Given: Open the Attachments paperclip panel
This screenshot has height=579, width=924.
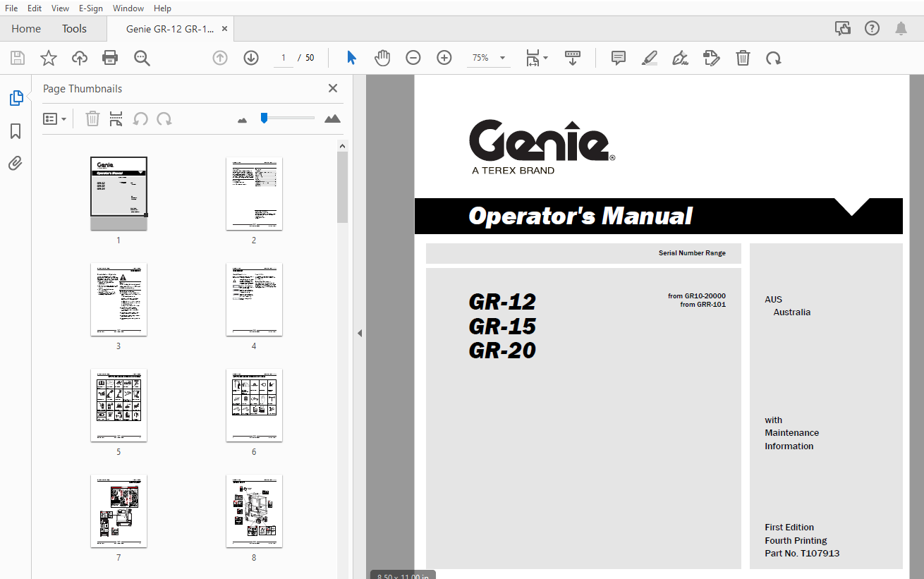Looking at the screenshot, I should click(x=16, y=164).
